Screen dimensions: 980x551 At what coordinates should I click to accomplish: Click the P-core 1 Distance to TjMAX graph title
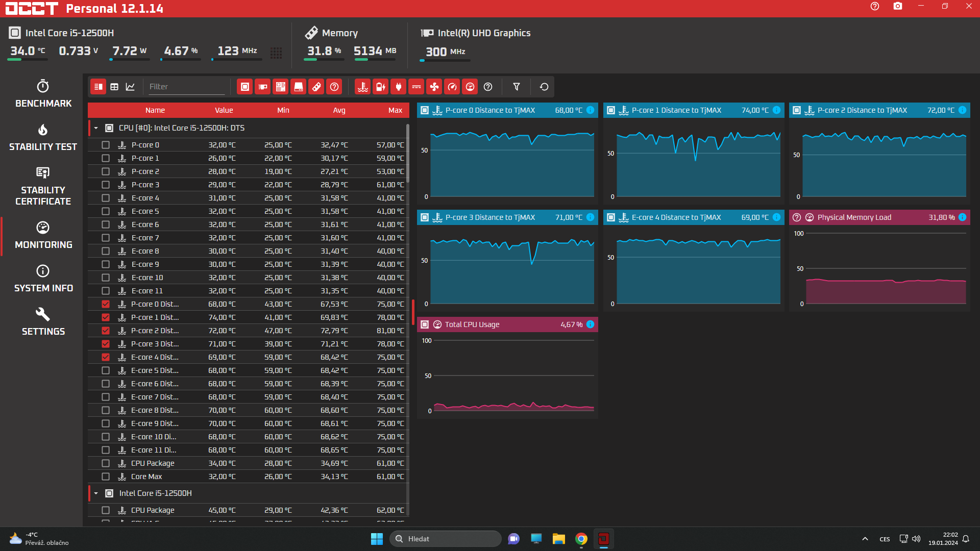677,110
